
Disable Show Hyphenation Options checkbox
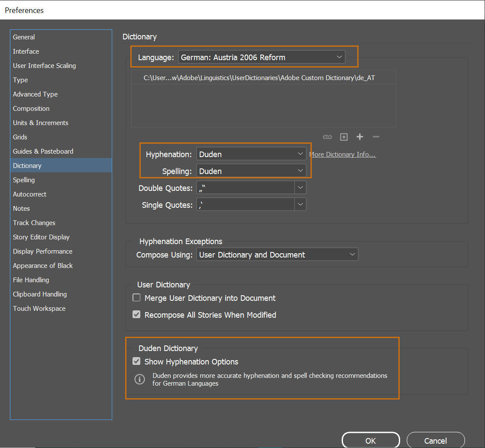(137, 361)
